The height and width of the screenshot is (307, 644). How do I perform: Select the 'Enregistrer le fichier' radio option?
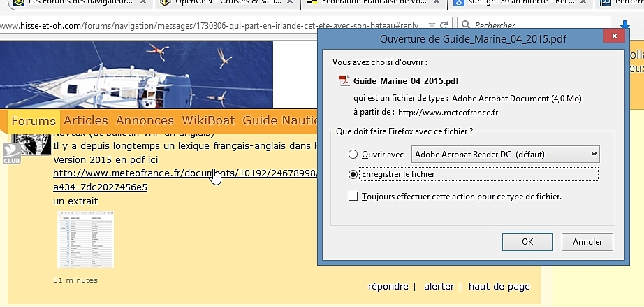point(353,174)
